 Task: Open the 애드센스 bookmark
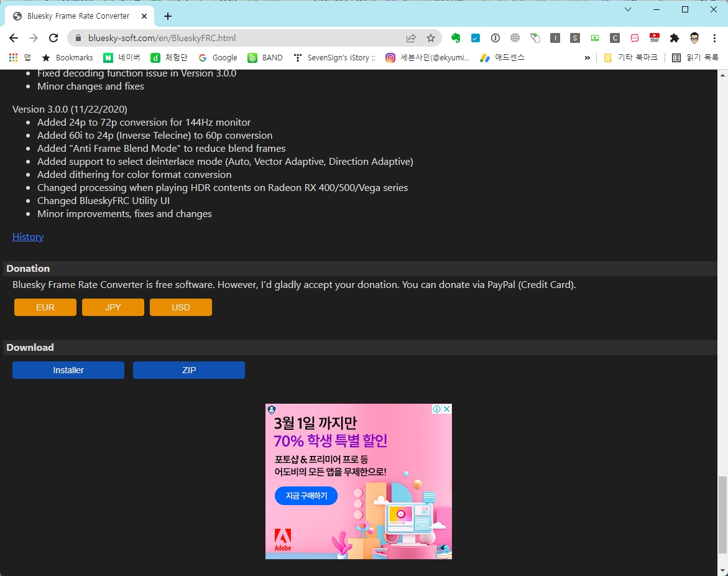(502, 58)
